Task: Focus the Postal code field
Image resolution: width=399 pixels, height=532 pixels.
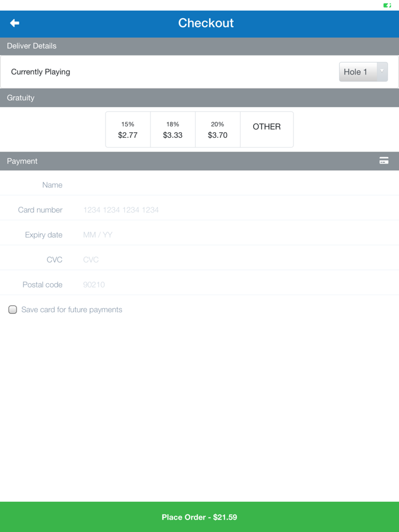Action: (238, 285)
